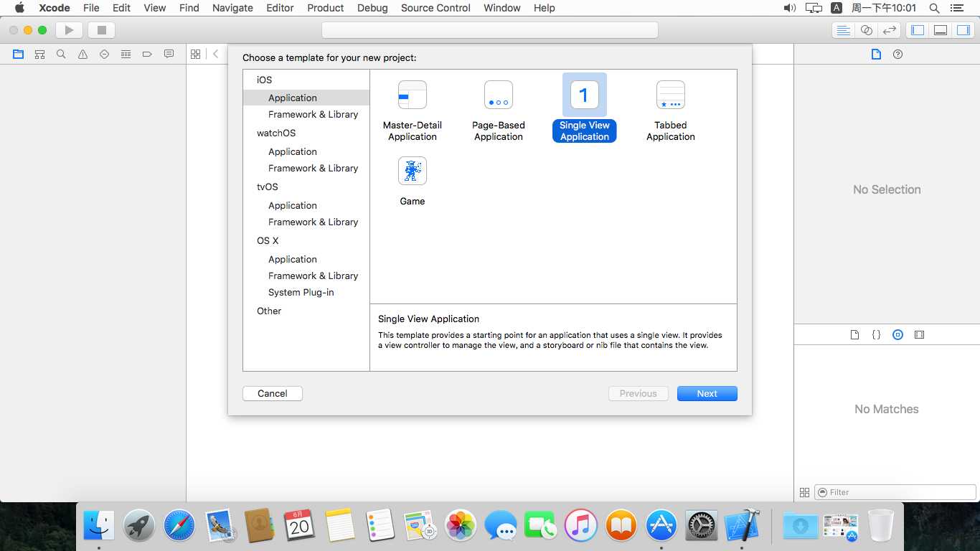This screenshot has height=551, width=980.
Task: Open the Find navigator magnifier icon
Action: point(61,54)
